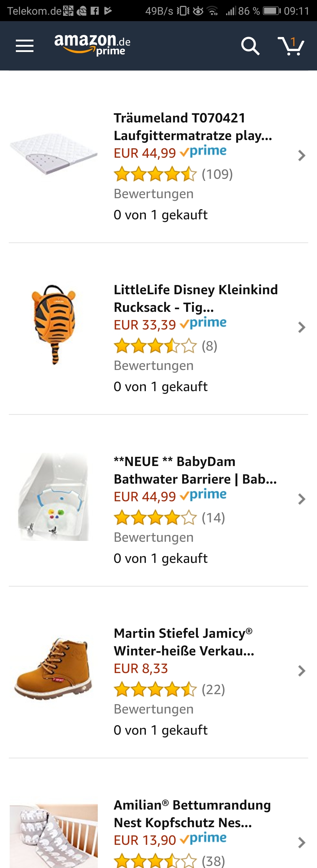Tap the star rating of BabyDam barrier
The height and width of the screenshot is (868, 317).
[x=155, y=518]
